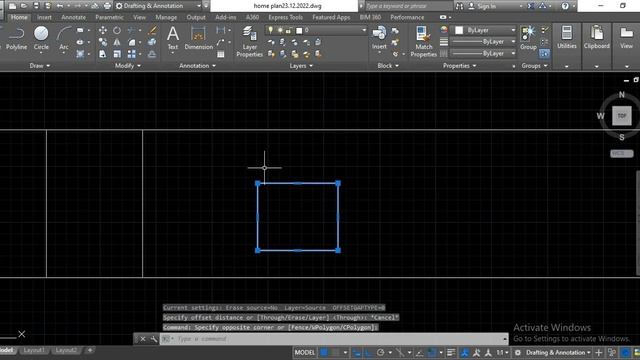Toggle layer on/off lightbulb icon
The width and height of the screenshot is (640, 360).
(270, 30)
